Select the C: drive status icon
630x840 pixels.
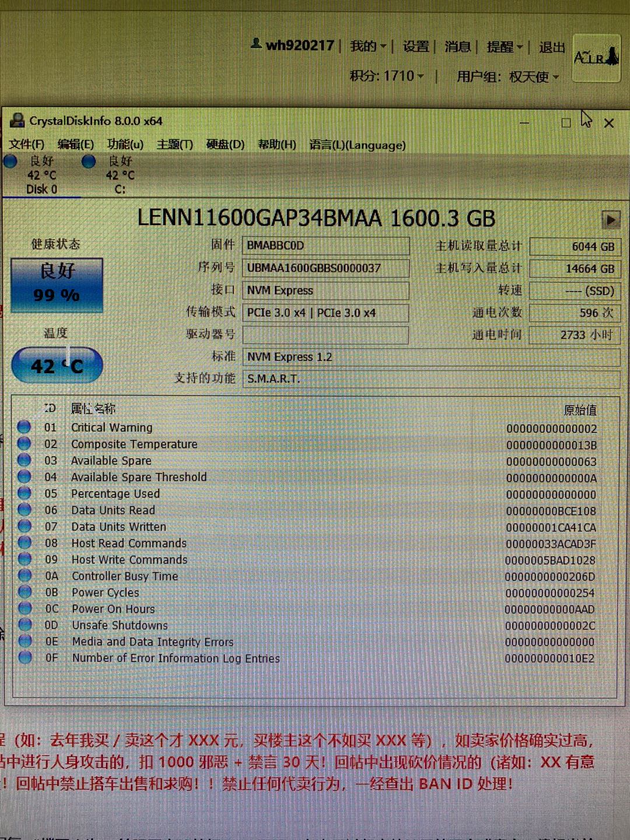tap(89, 162)
